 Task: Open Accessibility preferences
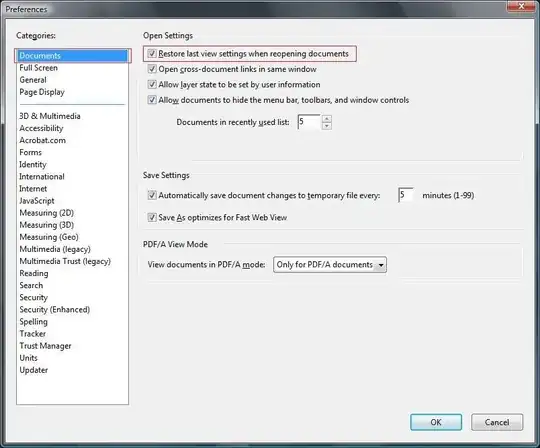click(x=41, y=128)
